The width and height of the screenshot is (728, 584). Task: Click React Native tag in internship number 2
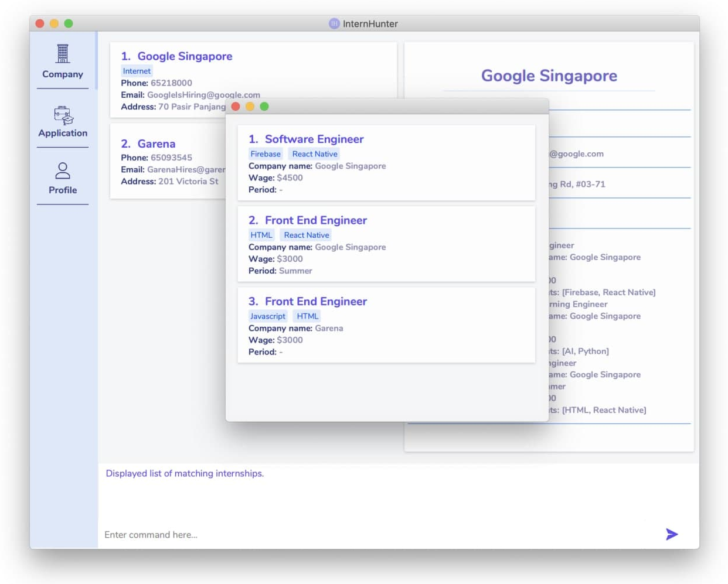[307, 235]
